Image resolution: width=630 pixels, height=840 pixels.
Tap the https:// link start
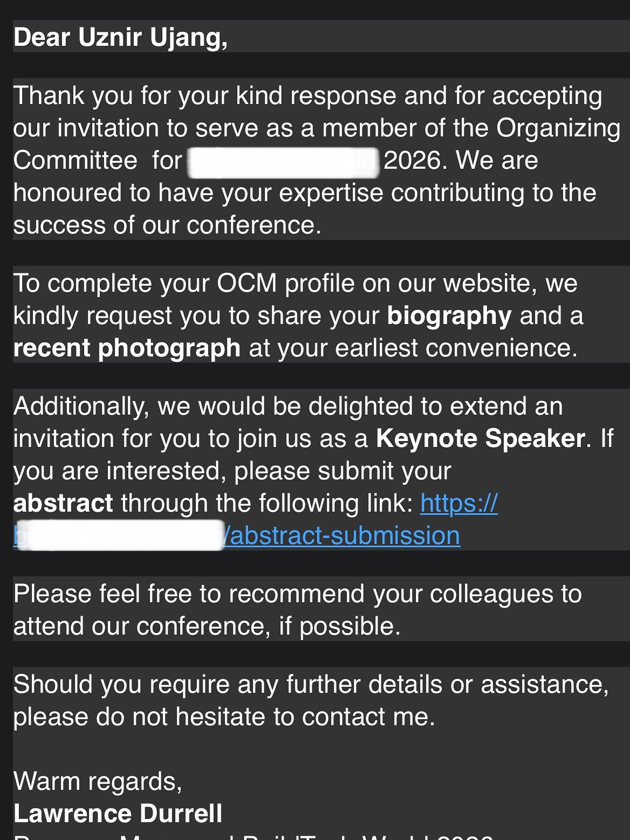459,503
